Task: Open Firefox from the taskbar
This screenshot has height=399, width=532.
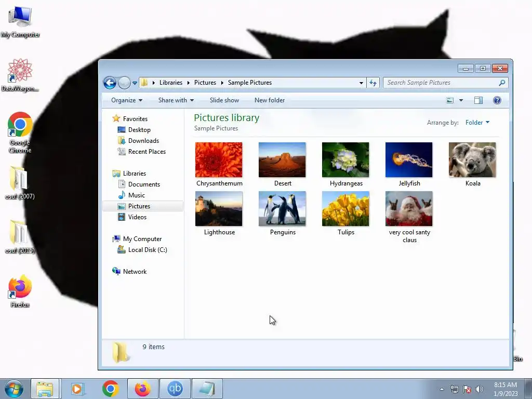Action: tap(142, 389)
